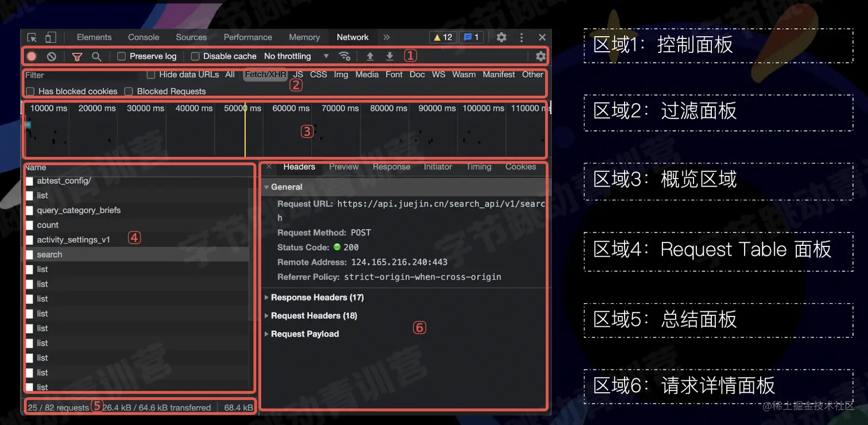Filter requests by Manifest
Screen dimensions: 868x425
pyautogui.click(x=499, y=75)
